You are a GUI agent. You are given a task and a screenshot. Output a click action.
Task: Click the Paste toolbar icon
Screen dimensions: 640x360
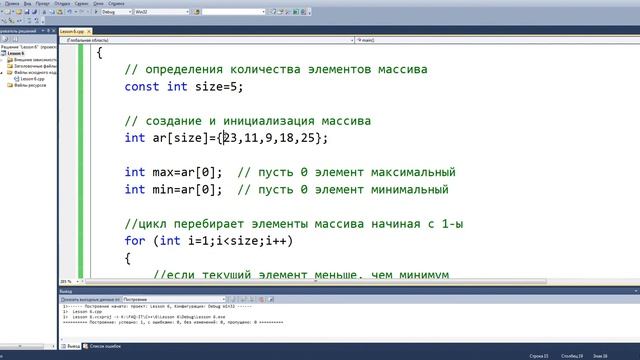[60, 12]
